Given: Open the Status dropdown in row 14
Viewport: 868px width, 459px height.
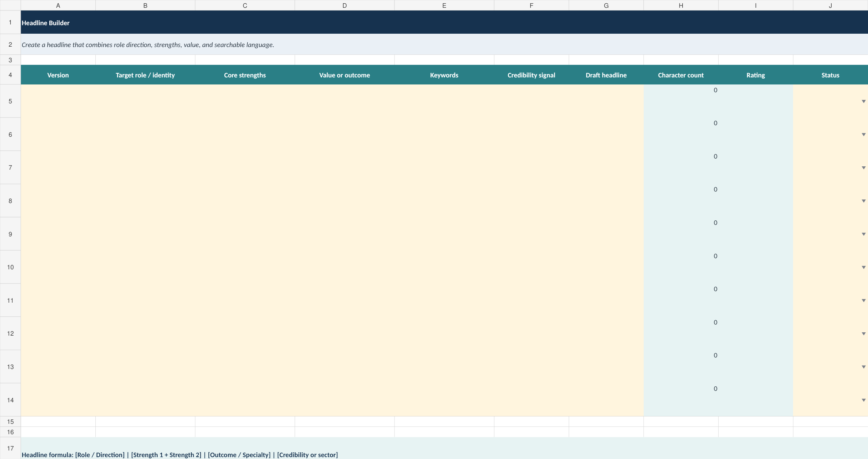Looking at the screenshot, I should point(864,400).
